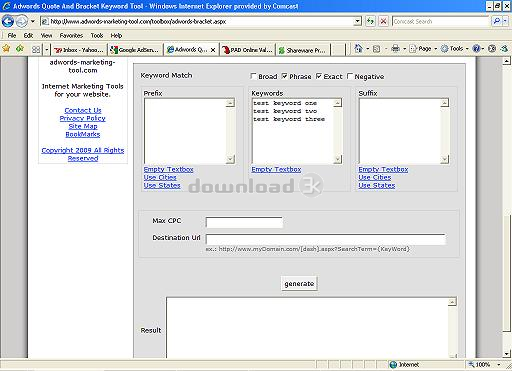Open the Contact Us link
The width and height of the screenshot is (512, 371).
[83, 110]
